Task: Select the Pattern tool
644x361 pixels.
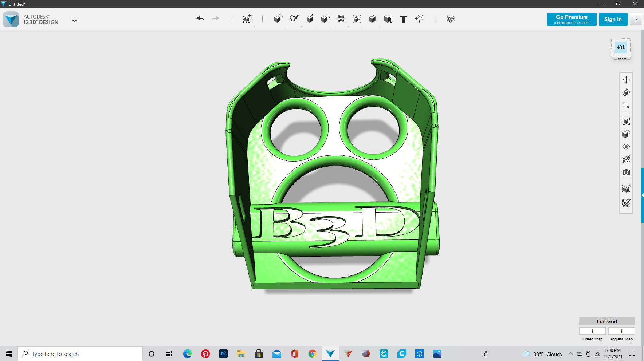Action: (341, 19)
